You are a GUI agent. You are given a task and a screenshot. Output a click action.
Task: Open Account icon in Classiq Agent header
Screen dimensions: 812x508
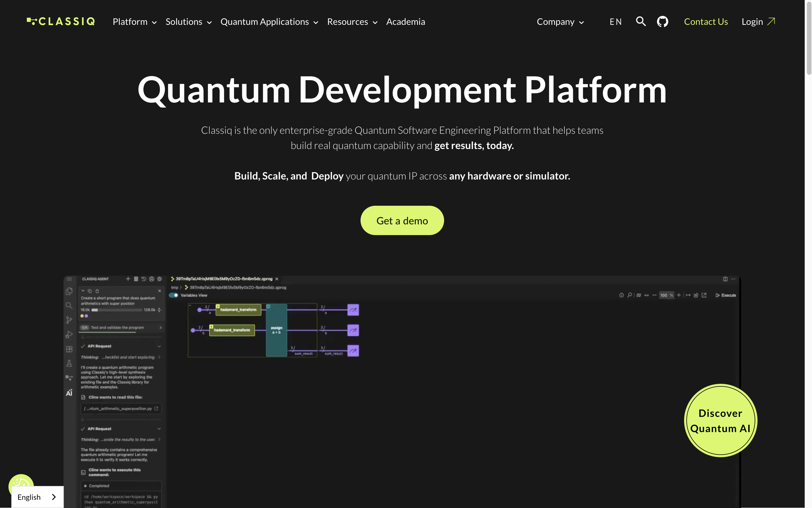pyautogui.click(x=152, y=279)
